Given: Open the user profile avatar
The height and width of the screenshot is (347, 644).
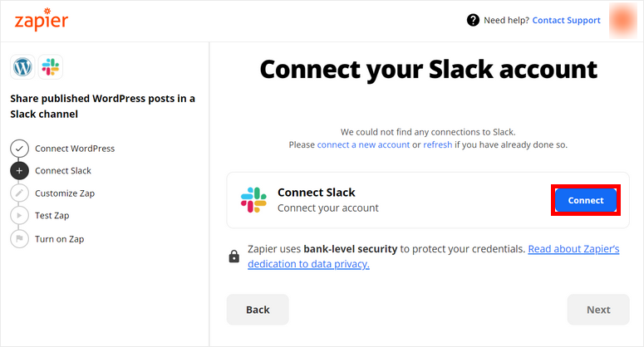Looking at the screenshot, I should [x=623, y=21].
